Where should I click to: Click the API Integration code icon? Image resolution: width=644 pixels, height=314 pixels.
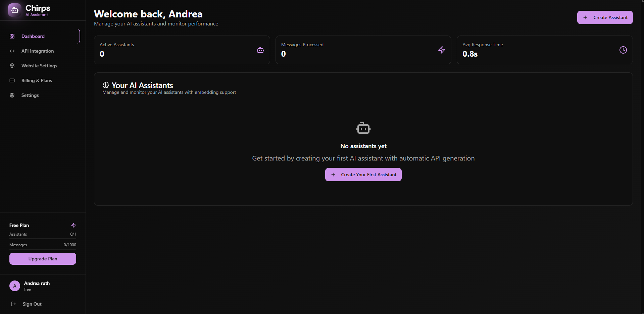tap(12, 51)
